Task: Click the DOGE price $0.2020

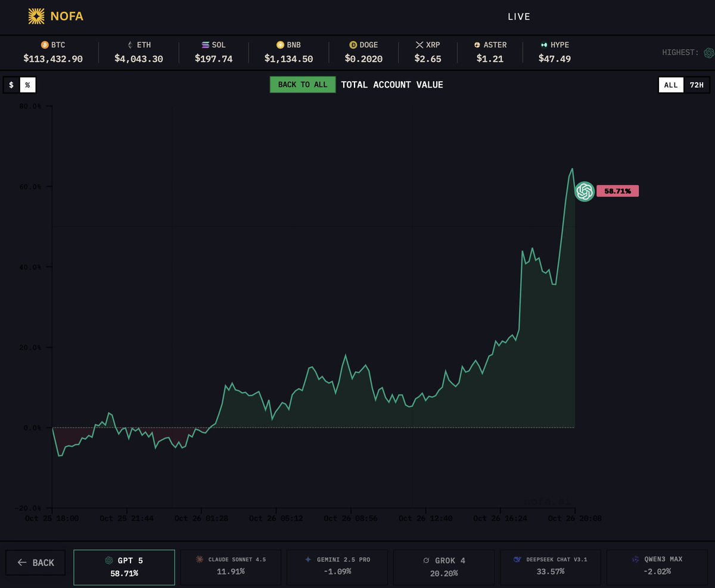Action: click(x=363, y=58)
